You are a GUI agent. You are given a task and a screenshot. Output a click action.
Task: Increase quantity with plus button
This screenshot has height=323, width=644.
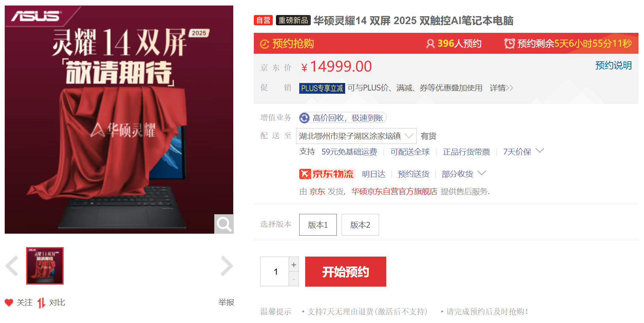tap(294, 264)
